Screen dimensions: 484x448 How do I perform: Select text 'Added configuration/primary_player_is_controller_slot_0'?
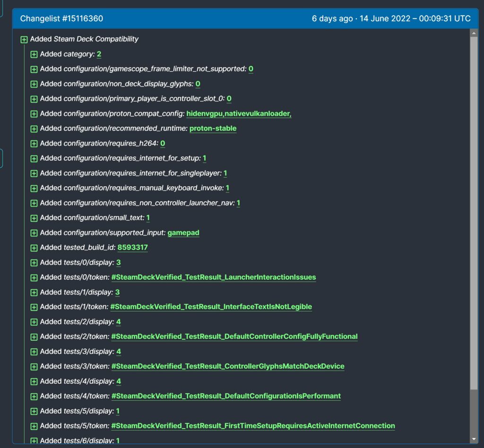coord(132,99)
